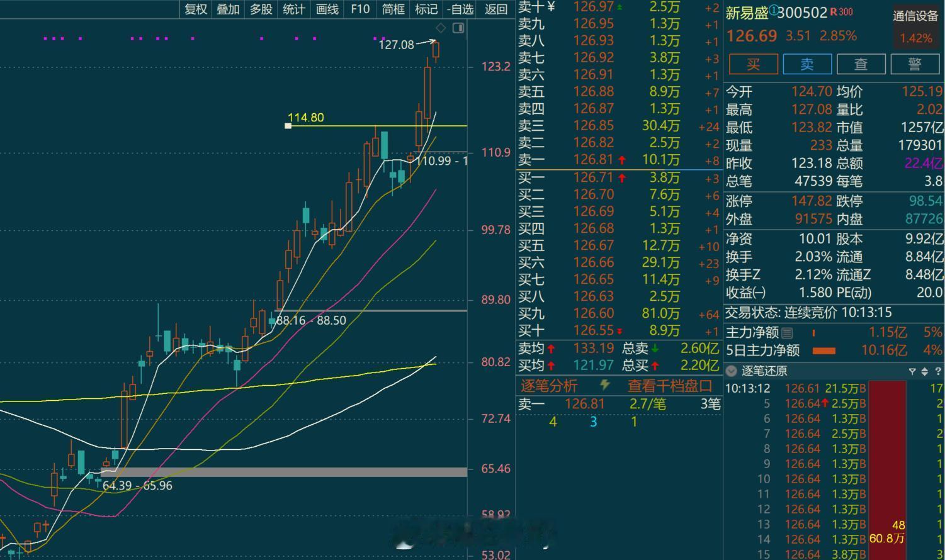Click the latest price 126.69
The width and height of the screenshot is (945, 560).
pos(752,36)
